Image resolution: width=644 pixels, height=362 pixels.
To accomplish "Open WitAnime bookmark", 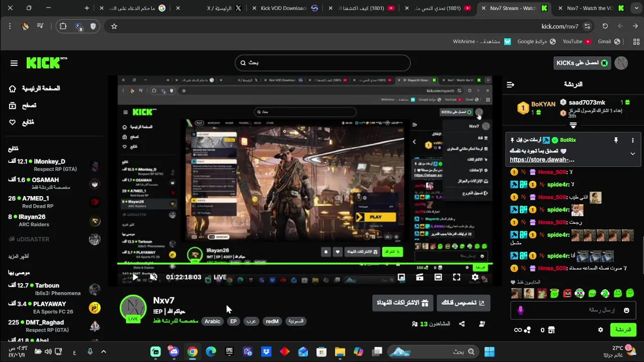I will pos(482,42).
